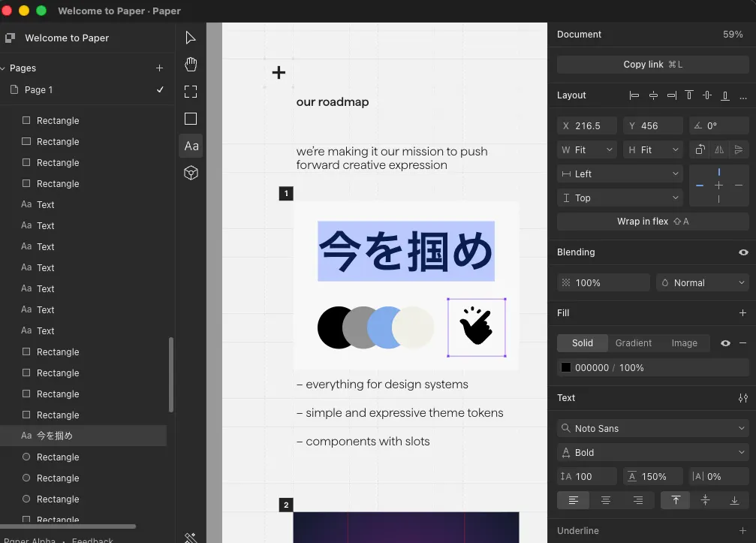Open the Noto Sans font dropdown
This screenshot has width=756, height=543.
(653, 428)
